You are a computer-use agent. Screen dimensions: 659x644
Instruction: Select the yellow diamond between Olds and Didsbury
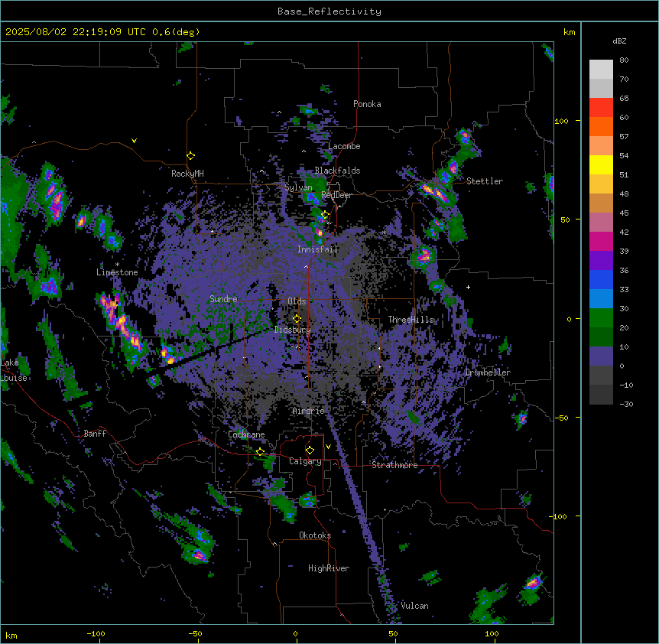click(x=297, y=319)
